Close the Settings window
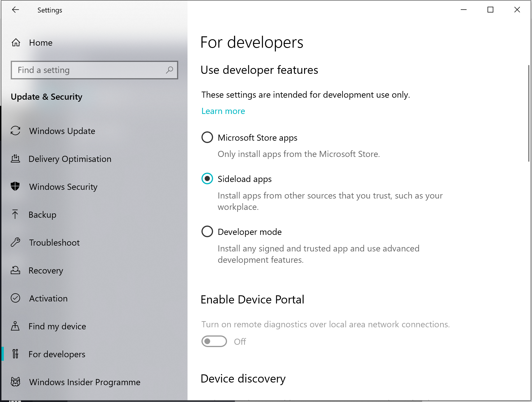 517,10
